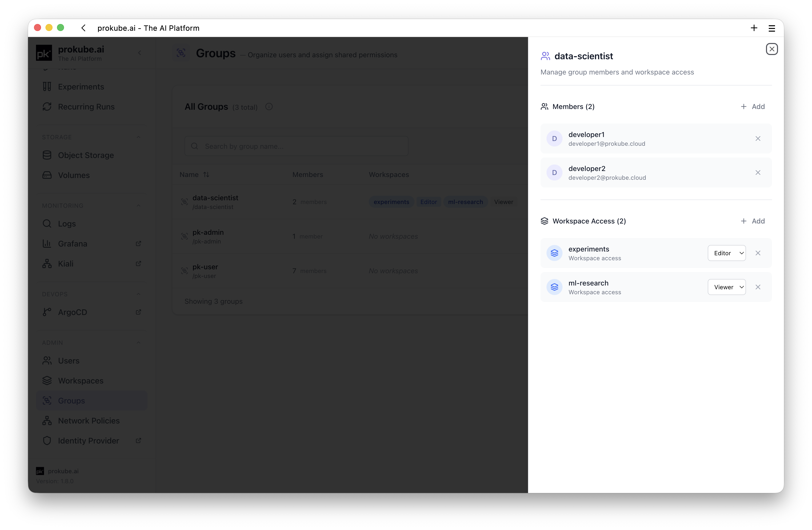Open Logs in the sidebar
Image resolution: width=812 pixels, height=530 pixels.
[x=91, y=224]
